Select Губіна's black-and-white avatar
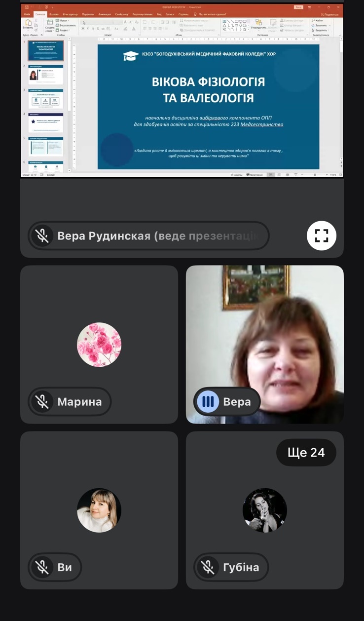 (x=265, y=510)
